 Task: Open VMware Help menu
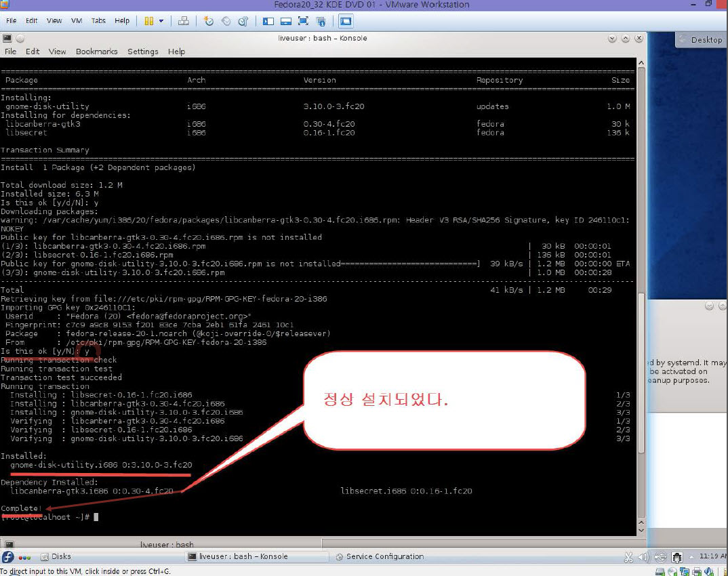coord(122,21)
